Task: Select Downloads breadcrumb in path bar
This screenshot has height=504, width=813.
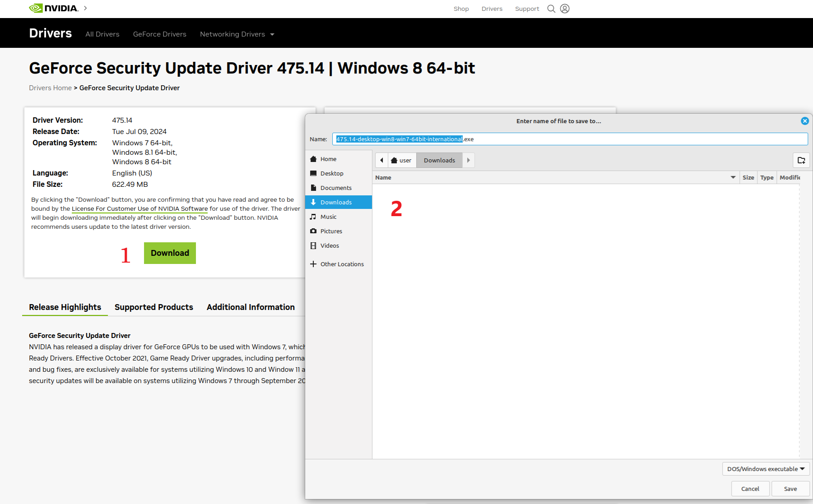Action: coord(439,160)
